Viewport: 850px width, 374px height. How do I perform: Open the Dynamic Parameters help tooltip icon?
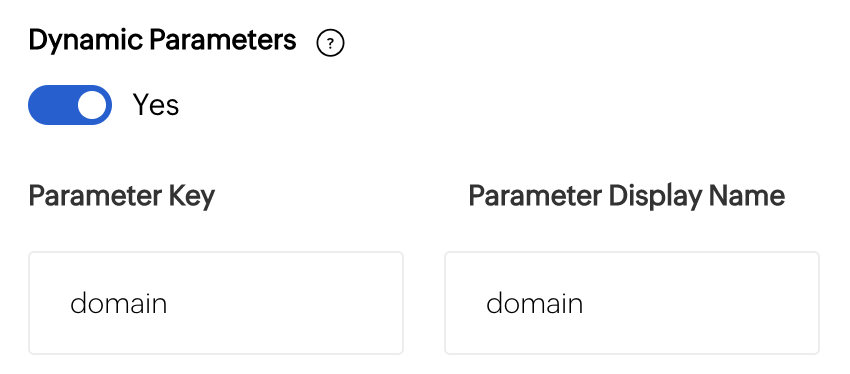click(x=330, y=43)
